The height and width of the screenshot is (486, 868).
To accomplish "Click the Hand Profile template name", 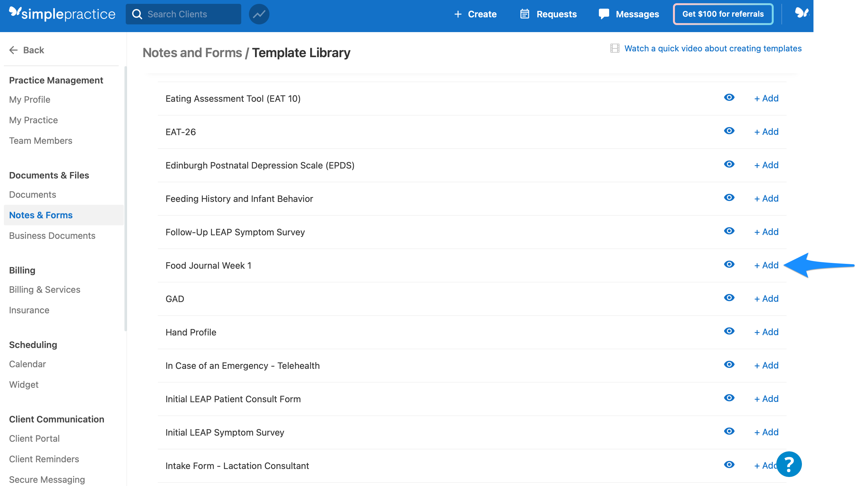I will (191, 332).
